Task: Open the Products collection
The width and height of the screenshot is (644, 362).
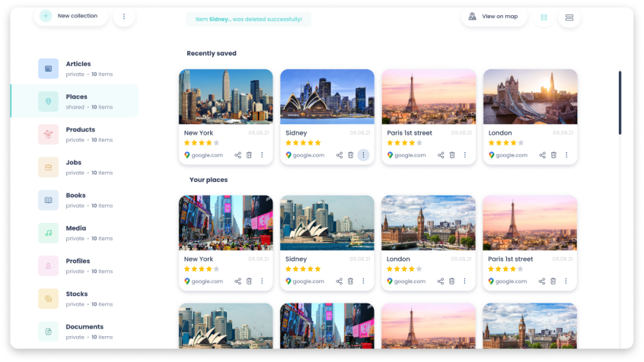Action: (75, 134)
